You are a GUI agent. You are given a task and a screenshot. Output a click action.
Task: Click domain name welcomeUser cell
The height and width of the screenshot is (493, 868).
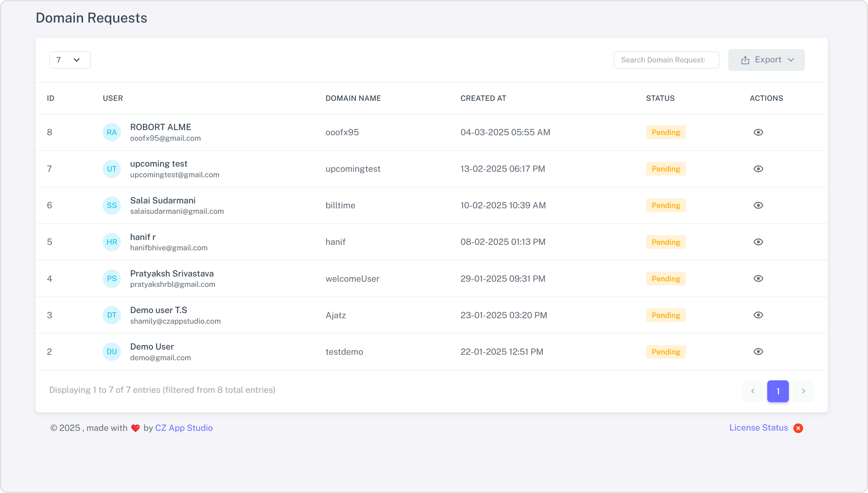click(352, 279)
